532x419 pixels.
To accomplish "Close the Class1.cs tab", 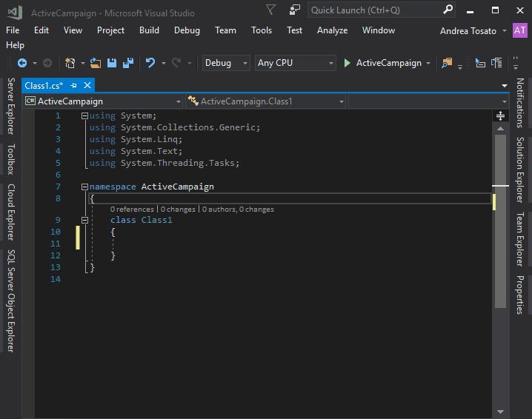I will [87, 85].
